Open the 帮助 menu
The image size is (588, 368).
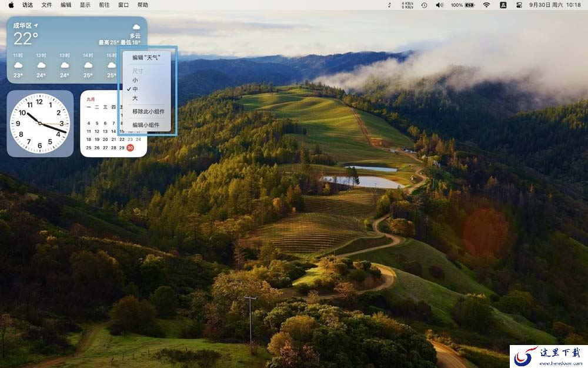click(142, 5)
